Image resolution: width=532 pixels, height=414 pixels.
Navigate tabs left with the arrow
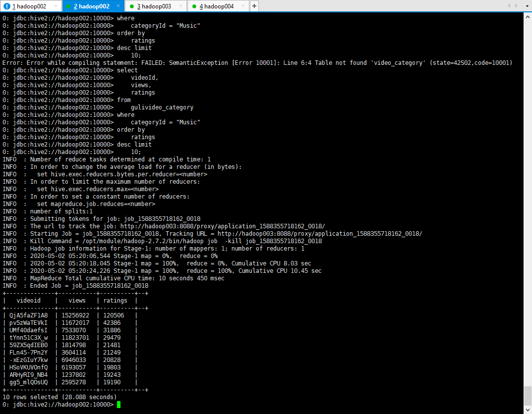(509, 6)
